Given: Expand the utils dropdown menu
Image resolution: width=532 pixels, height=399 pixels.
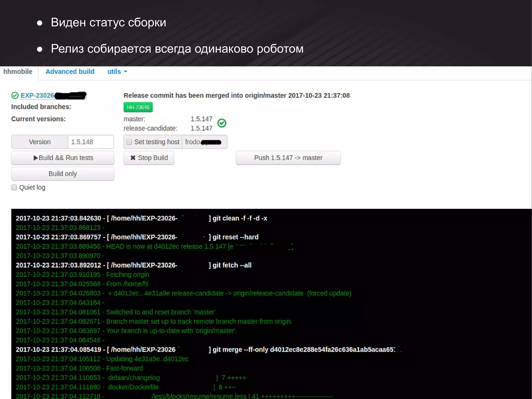Looking at the screenshot, I should pyautogui.click(x=117, y=72).
